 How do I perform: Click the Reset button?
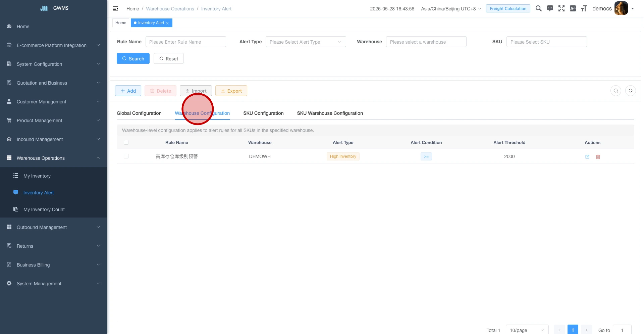(x=169, y=58)
